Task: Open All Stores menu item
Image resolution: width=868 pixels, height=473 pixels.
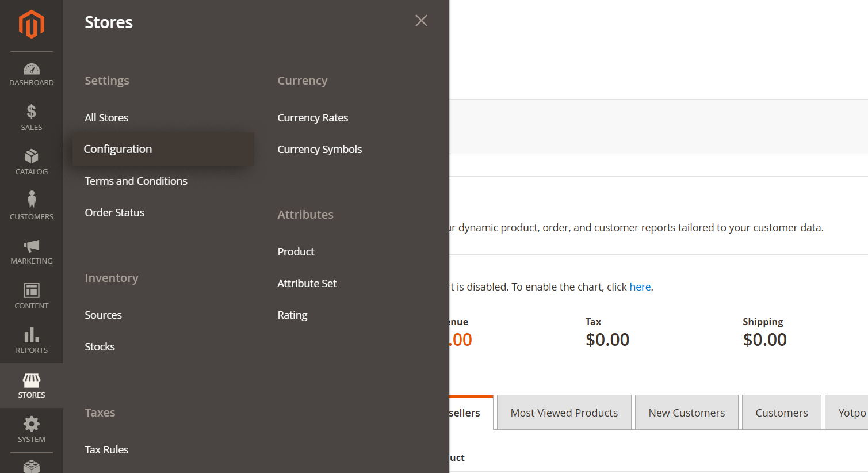Action: coord(106,117)
